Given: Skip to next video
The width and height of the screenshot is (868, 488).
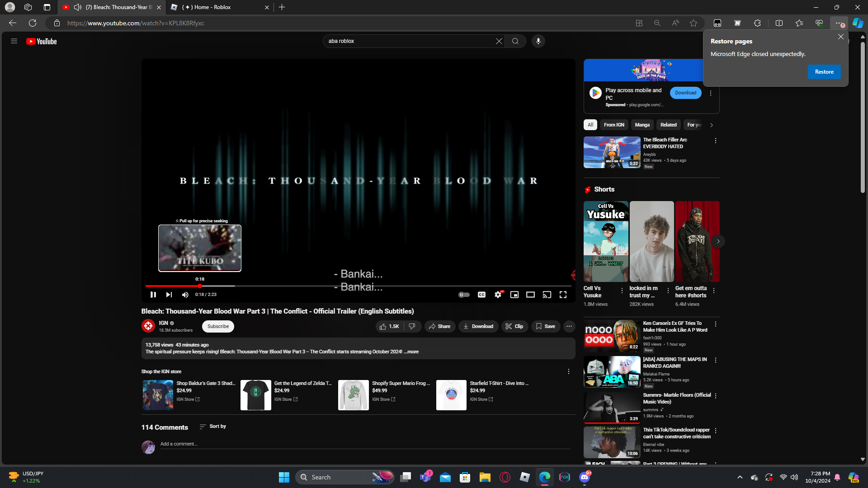Looking at the screenshot, I should [169, 295].
